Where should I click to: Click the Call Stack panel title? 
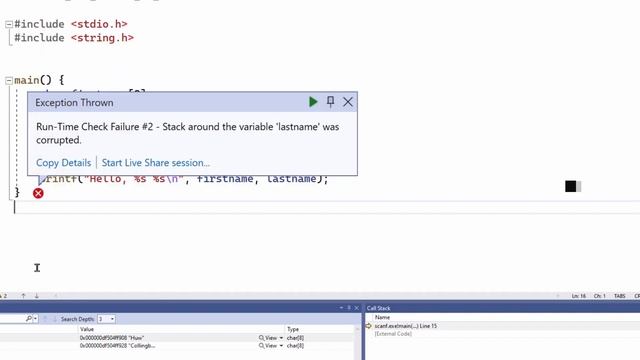[378, 308]
